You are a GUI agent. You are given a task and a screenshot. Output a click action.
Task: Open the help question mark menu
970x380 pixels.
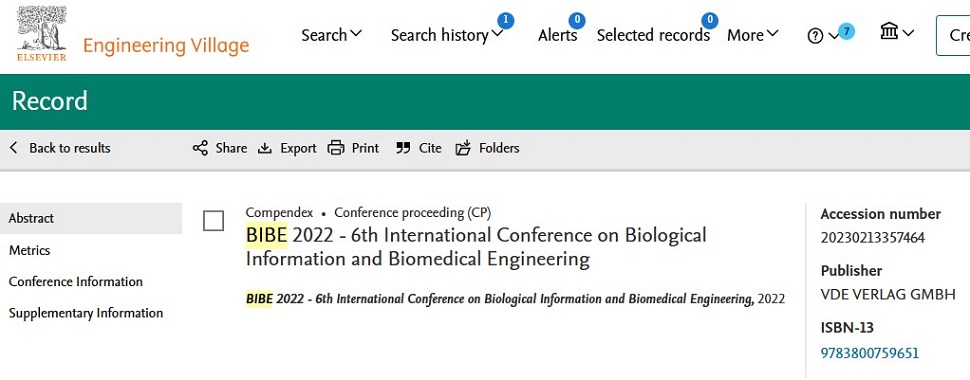click(x=815, y=37)
